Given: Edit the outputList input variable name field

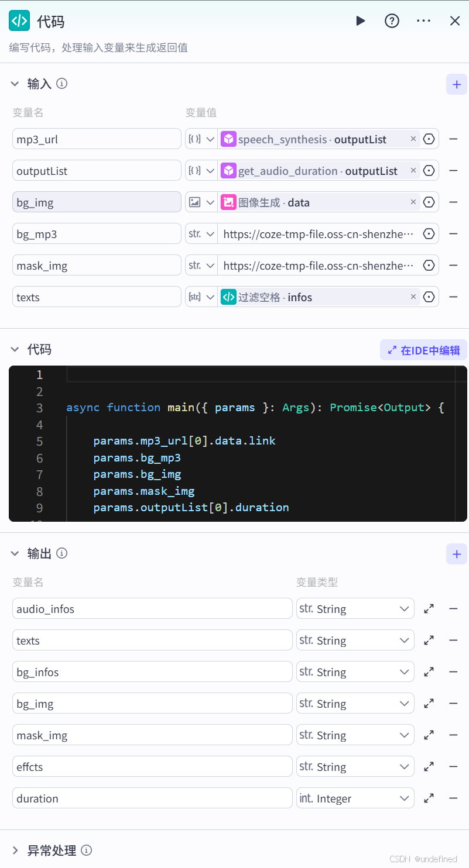Looking at the screenshot, I should click(97, 171).
